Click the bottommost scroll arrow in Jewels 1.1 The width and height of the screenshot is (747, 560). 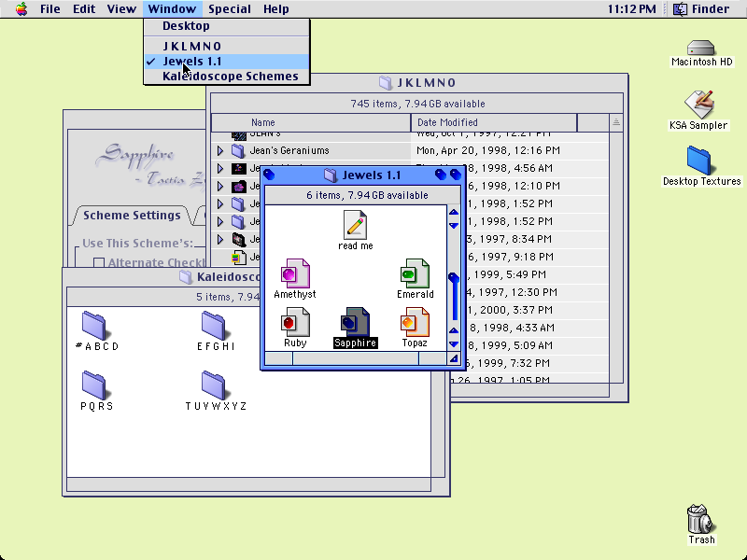tap(454, 343)
